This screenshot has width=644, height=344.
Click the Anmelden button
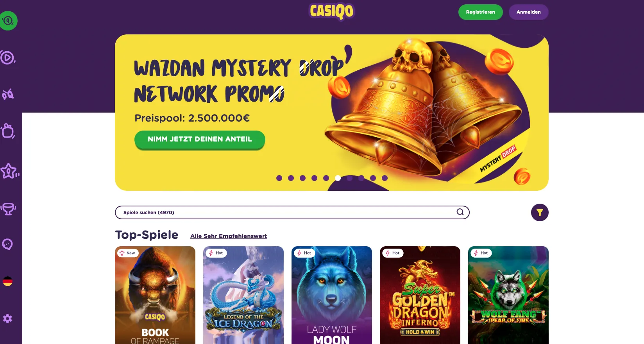(528, 12)
